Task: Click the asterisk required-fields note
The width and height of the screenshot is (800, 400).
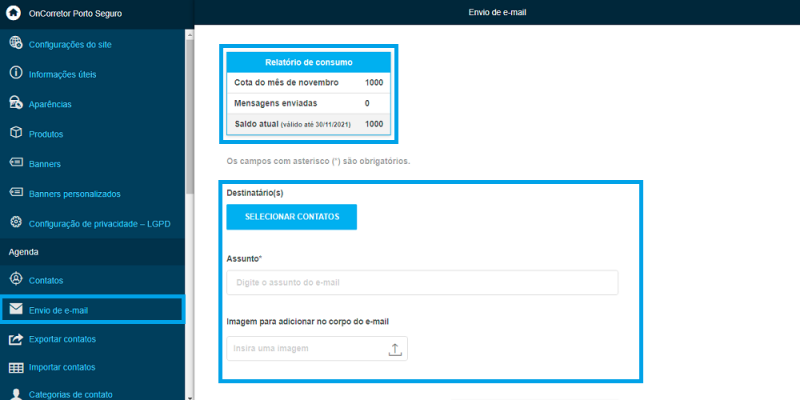Action: click(318, 161)
